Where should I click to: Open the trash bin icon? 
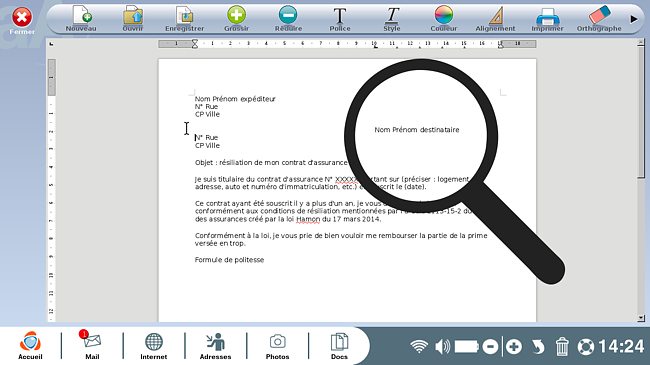(x=562, y=346)
